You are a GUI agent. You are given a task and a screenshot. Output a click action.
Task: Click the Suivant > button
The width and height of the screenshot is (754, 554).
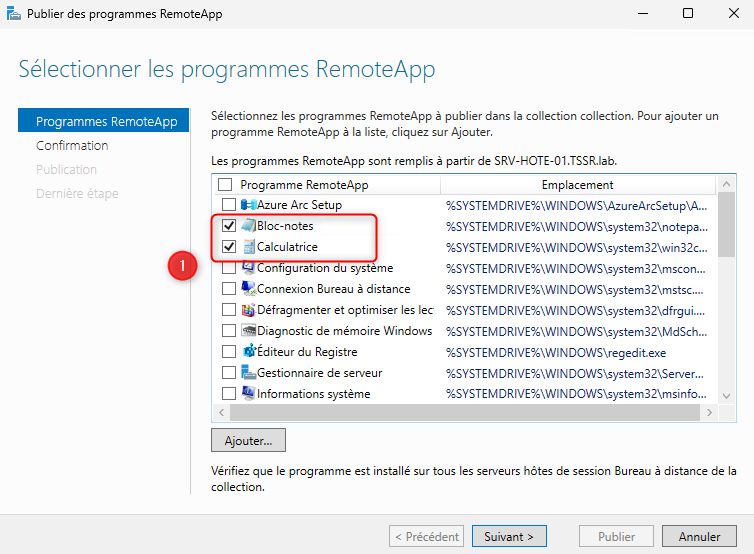pos(509,536)
